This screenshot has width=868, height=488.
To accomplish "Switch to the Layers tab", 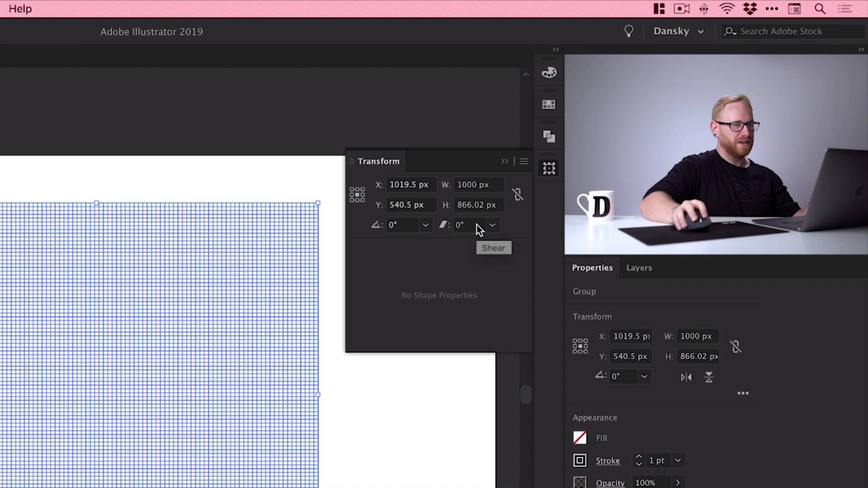I will (639, 267).
